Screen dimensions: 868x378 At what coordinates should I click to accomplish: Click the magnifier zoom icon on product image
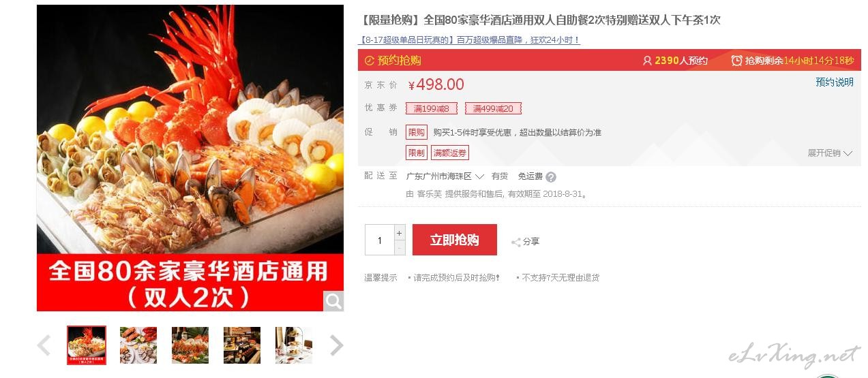pyautogui.click(x=333, y=300)
